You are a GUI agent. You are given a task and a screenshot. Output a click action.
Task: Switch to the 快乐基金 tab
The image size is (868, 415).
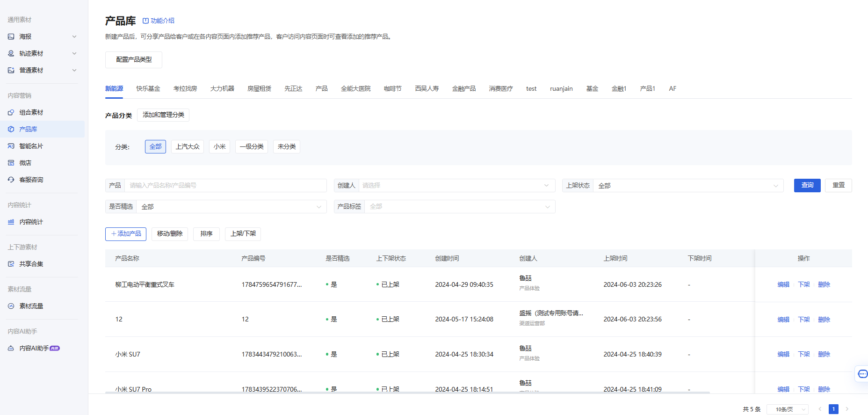coord(148,88)
